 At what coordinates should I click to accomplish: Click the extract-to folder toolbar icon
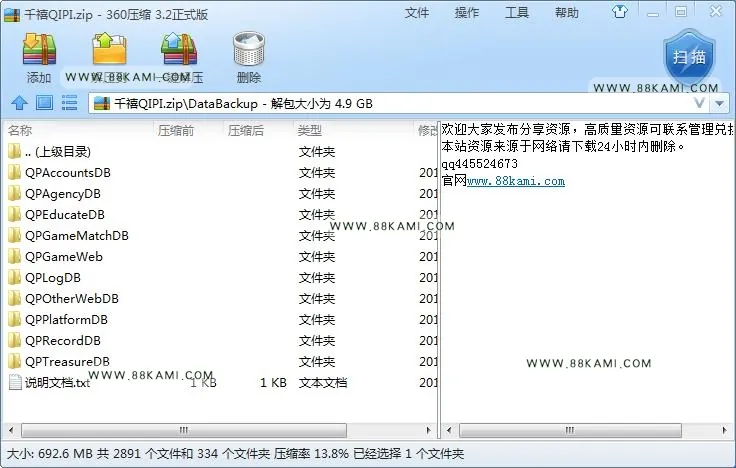109,49
